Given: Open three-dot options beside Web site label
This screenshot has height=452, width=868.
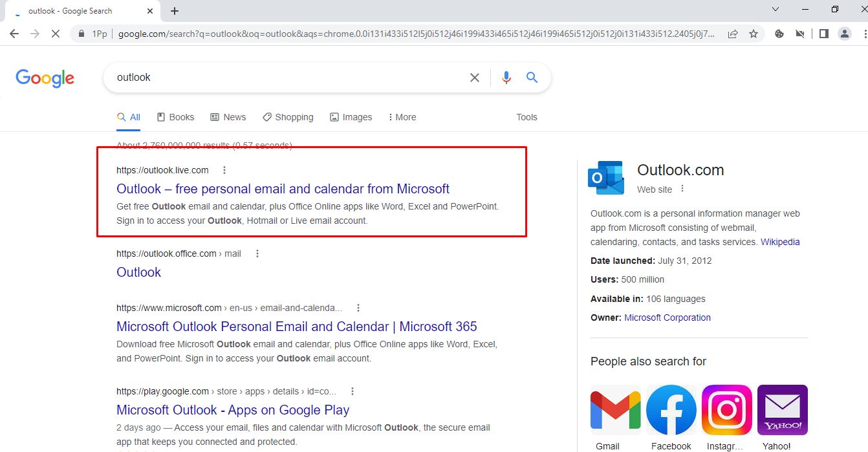Looking at the screenshot, I should (682, 189).
